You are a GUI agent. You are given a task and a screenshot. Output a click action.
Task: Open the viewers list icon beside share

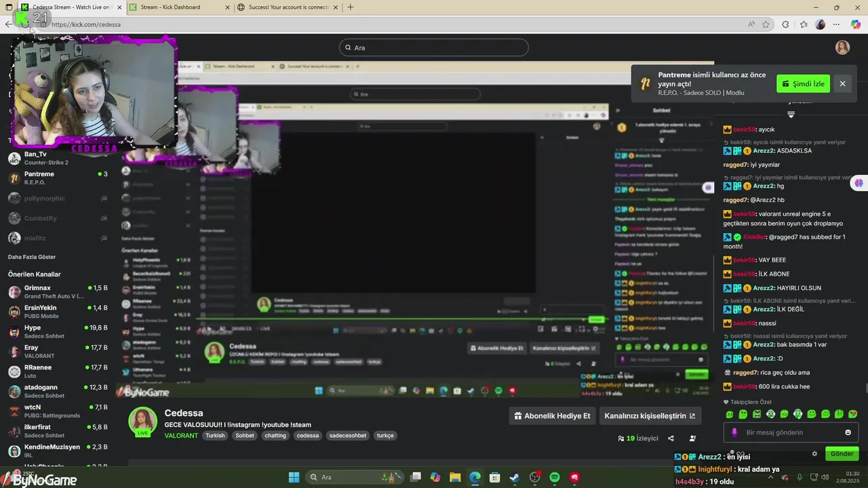tap(692, 439)
